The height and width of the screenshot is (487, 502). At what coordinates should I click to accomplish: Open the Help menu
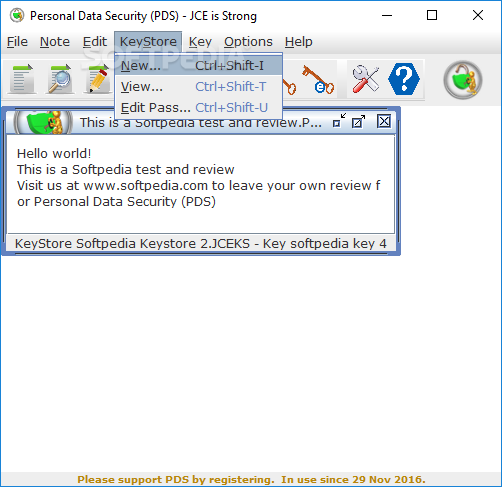[298, 42]
